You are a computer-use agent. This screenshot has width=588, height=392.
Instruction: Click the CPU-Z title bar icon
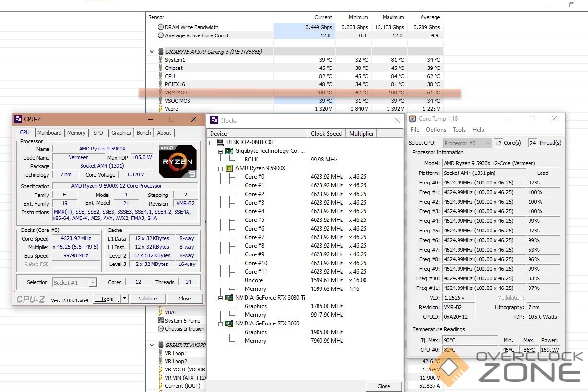[x=18, y=119]
